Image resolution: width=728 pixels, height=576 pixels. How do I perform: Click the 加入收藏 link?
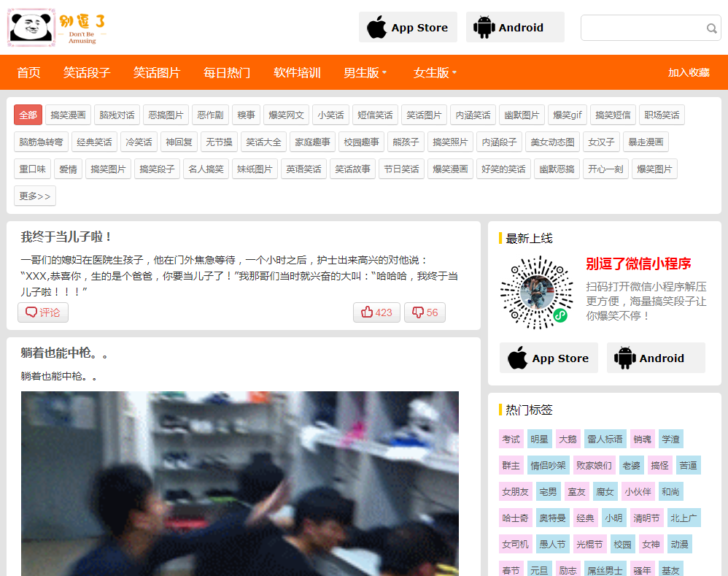pyautogui.click(x=689, y=73)
